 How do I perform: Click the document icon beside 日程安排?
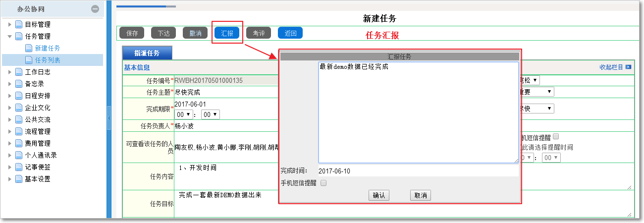pos(19,96)
